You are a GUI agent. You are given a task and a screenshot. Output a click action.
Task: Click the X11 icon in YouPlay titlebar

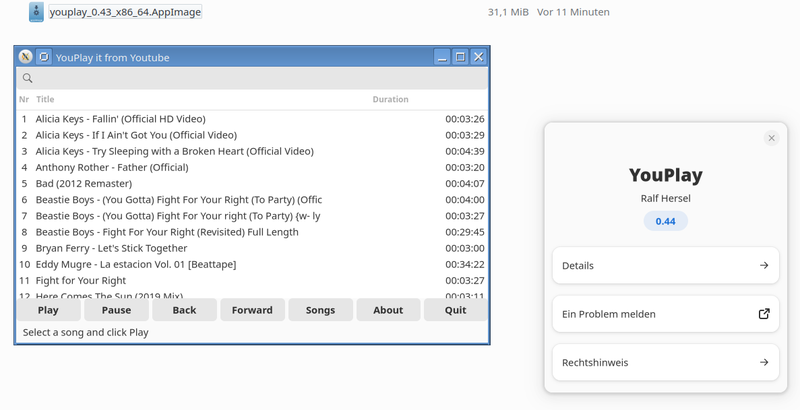pos(26,57)
